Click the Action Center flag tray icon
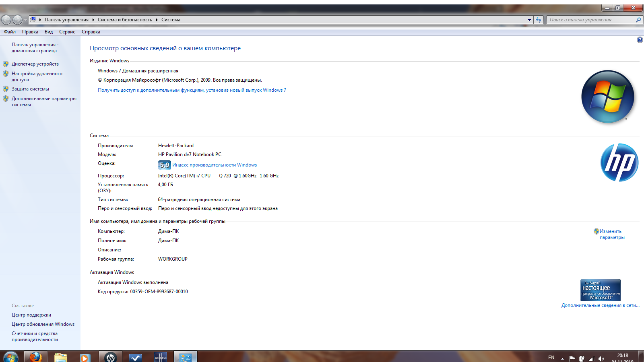Screen dimensions: 644x362 pyautogui.click(x=572, y=358)
